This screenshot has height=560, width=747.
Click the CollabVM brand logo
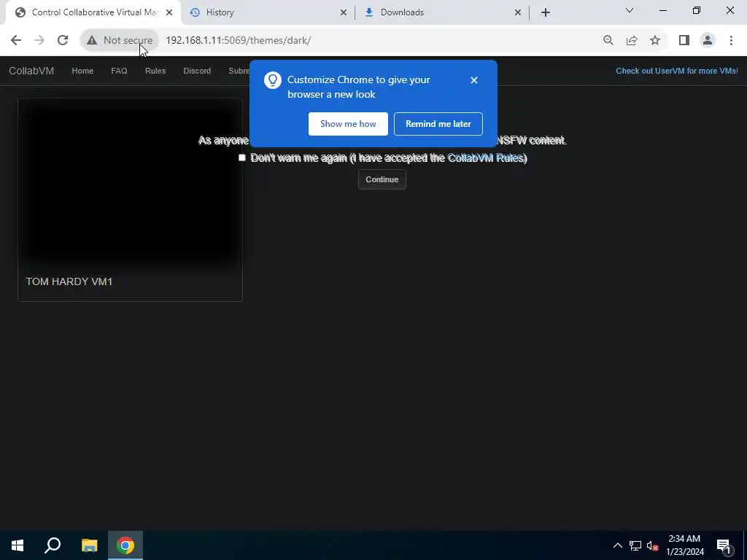tap(31, 71)
